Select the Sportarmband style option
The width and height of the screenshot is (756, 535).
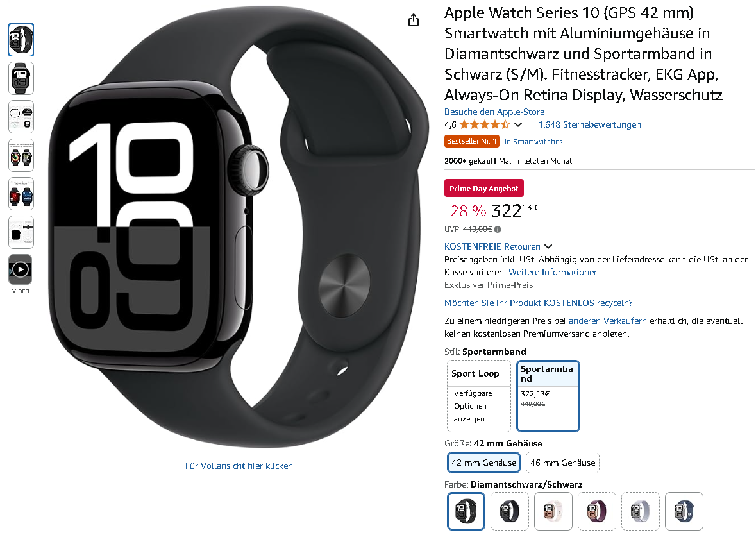click(x=548, y=396)
